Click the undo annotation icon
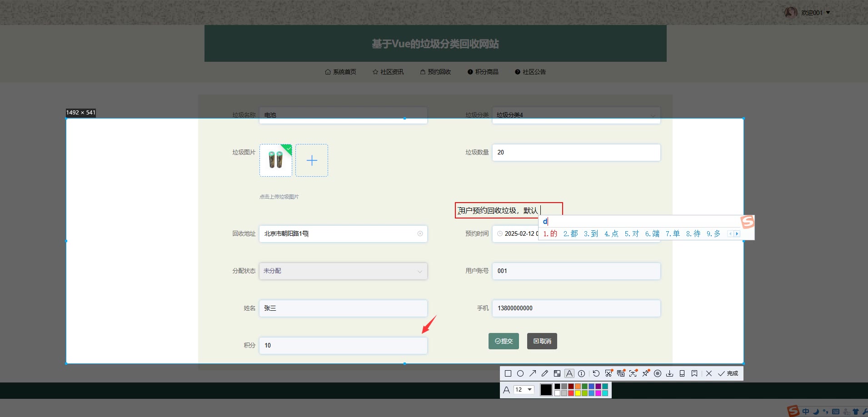 596,373
